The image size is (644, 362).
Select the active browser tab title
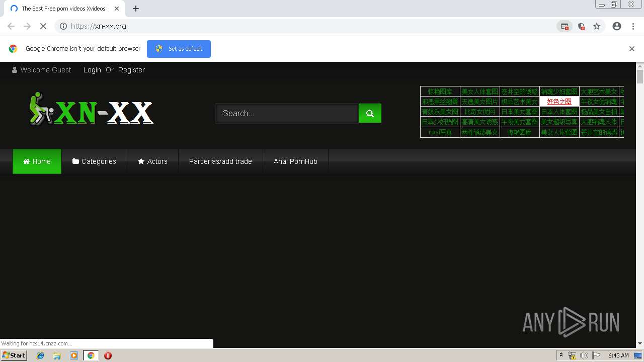click(63, 9)
